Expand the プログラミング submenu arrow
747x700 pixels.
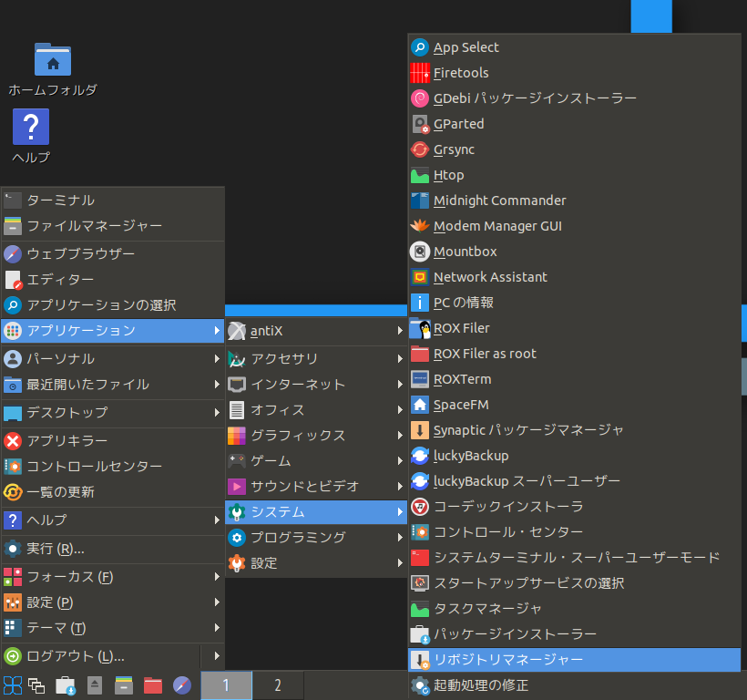point(400,538)
